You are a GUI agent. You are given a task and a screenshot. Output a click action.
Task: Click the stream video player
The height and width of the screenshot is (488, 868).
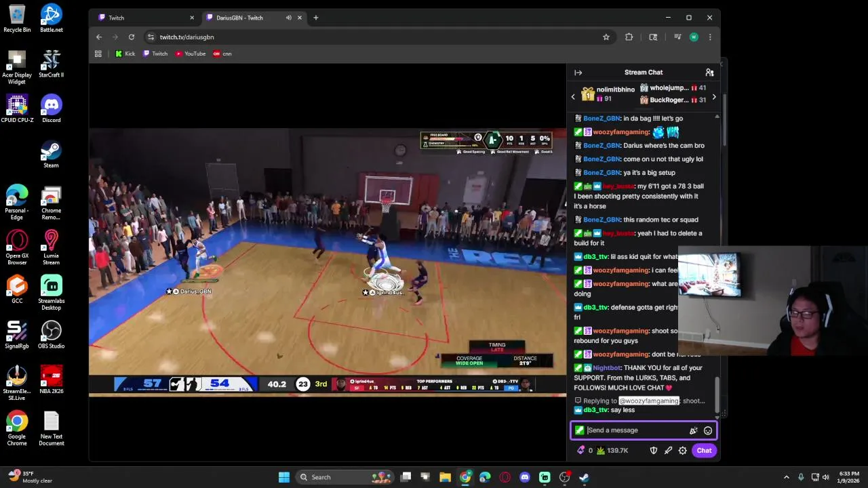tap(328, 261)
